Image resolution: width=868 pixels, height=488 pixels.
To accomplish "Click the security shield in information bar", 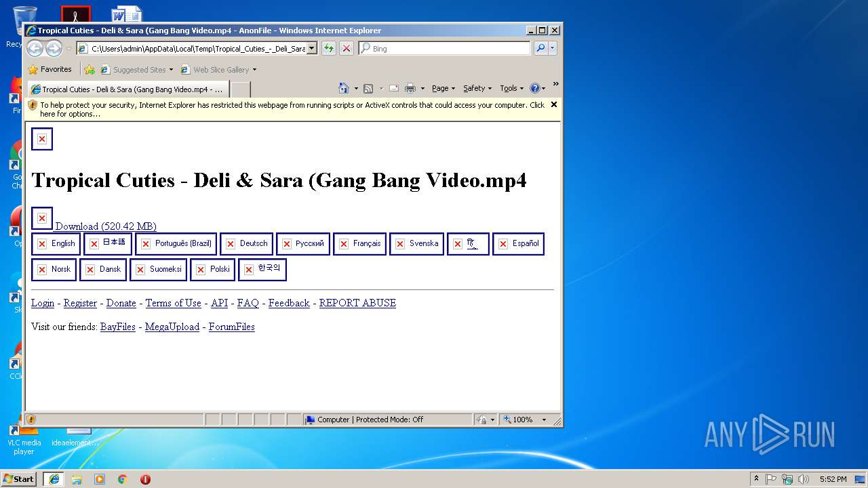I will tap(33, 105).
